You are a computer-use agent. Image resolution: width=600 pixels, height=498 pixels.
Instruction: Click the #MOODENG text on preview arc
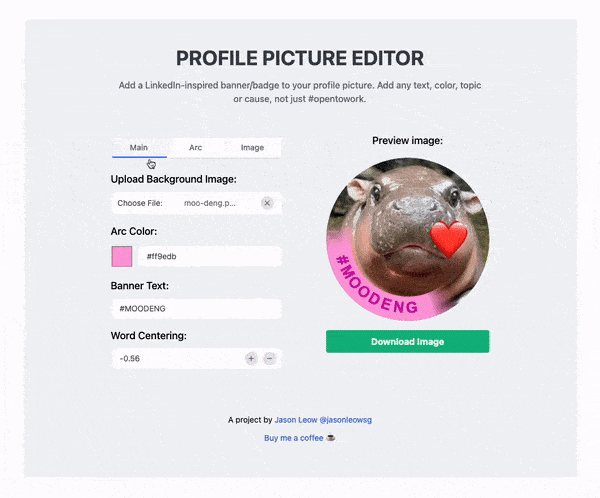pyautogui.click(x=376, y=287)
